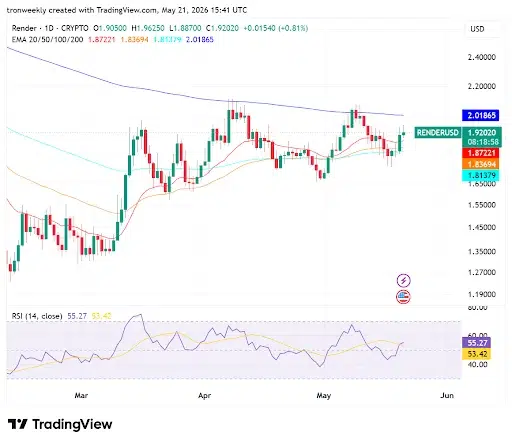Image resolution: width=512 pixels, height=444 pixels.
Task: Click the 2.40000 price axis label
Action: point(482,57)
